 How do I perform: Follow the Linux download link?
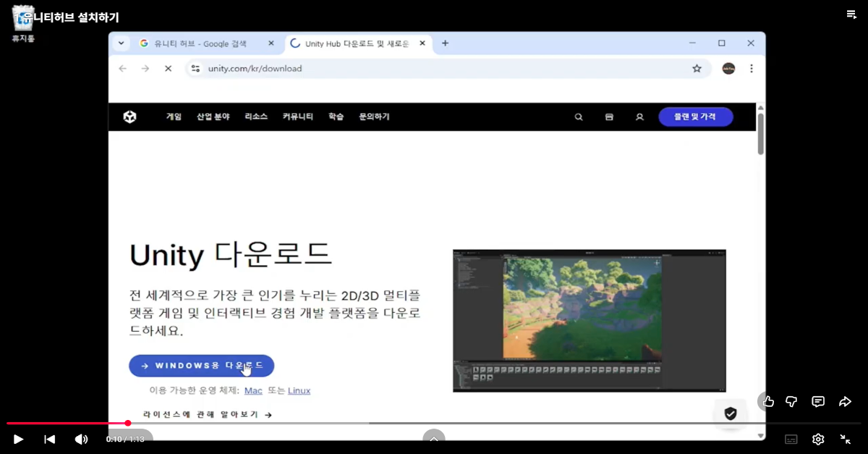tap(299, 390)
